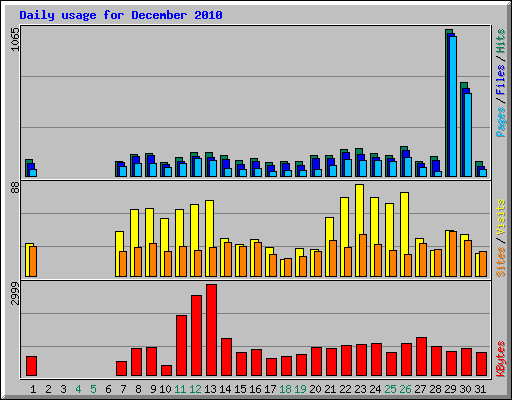Viewport: 512px width, 400px height.
Task: Click green weekend day label 5
Action: [x=93, y=389]
